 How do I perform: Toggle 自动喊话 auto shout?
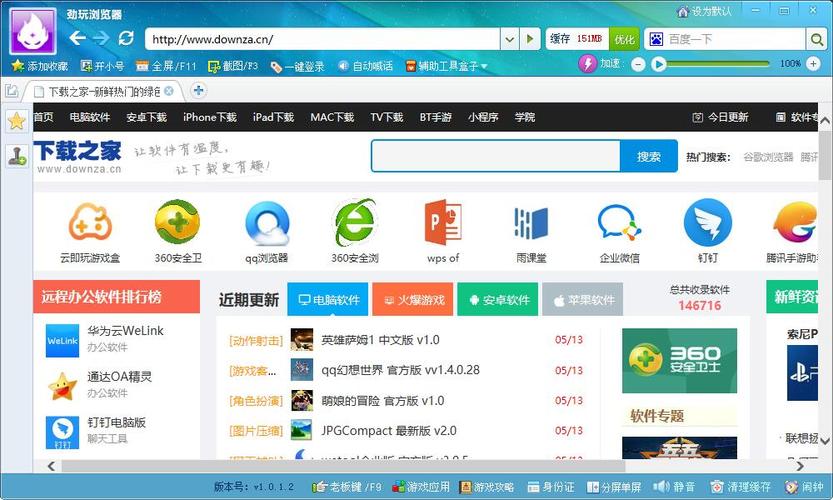coord(366,66)
